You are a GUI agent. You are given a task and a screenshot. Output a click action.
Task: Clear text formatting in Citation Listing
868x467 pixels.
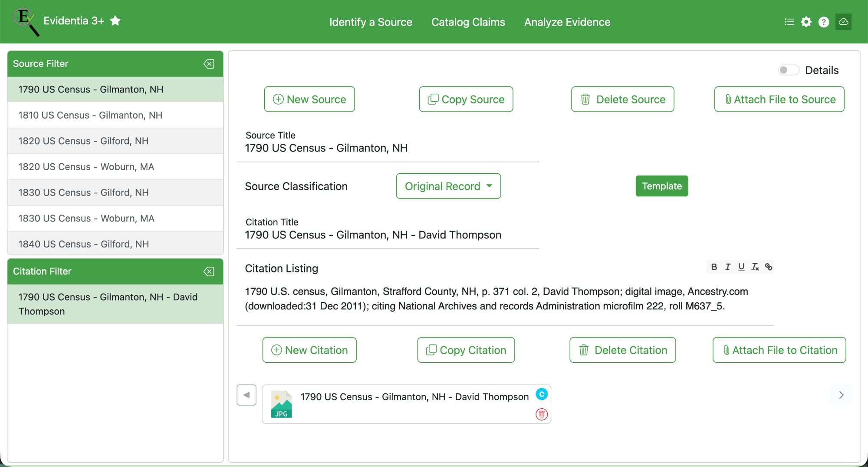tap(755, 267)
